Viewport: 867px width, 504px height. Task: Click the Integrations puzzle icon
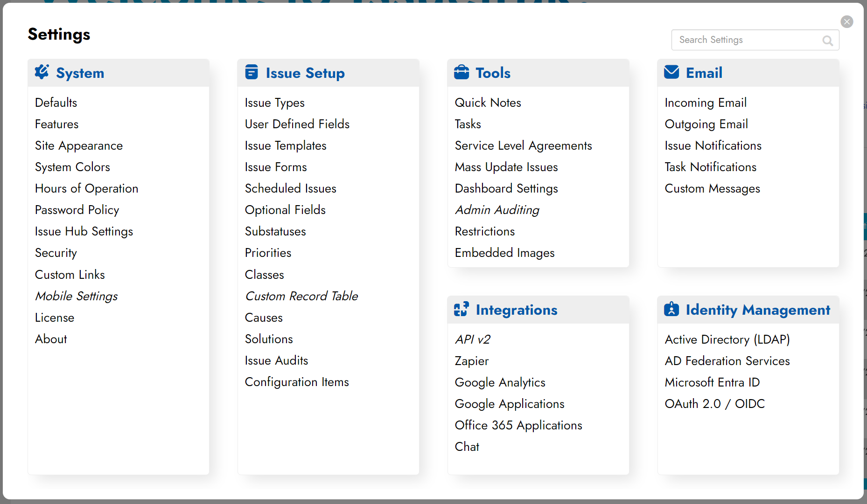point(461,309)
